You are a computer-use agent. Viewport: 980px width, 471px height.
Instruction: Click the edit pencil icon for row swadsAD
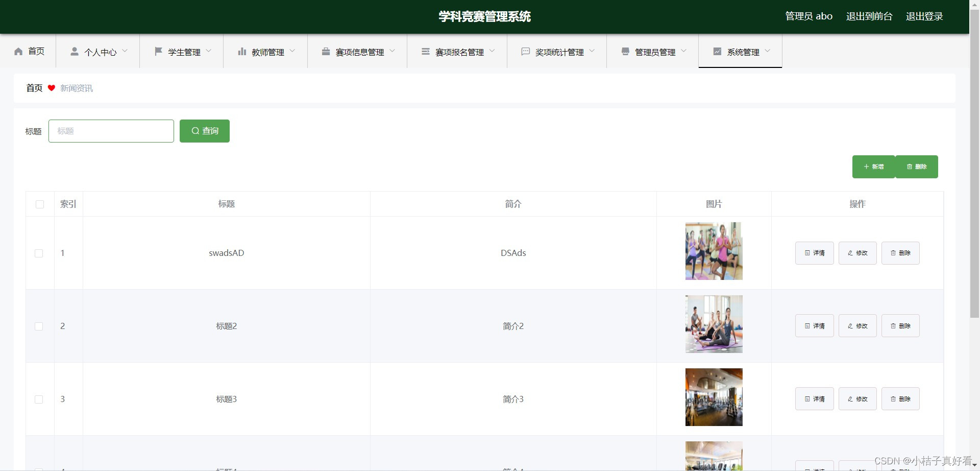click(850, 253)
